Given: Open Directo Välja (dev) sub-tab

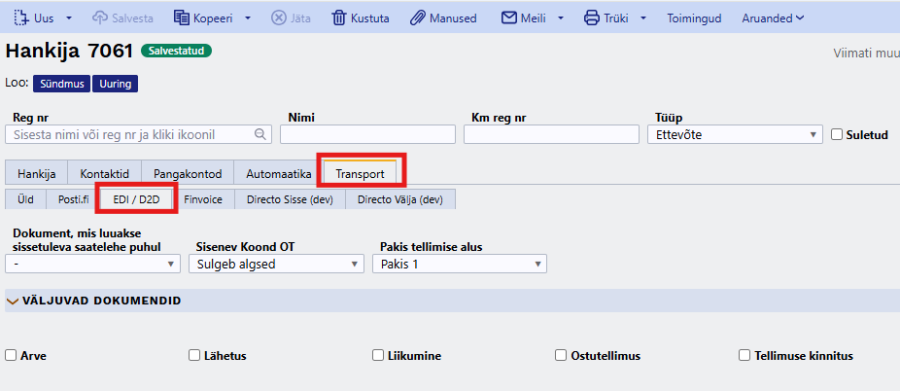Looking at the screenshot, I should tap(400, 199).
